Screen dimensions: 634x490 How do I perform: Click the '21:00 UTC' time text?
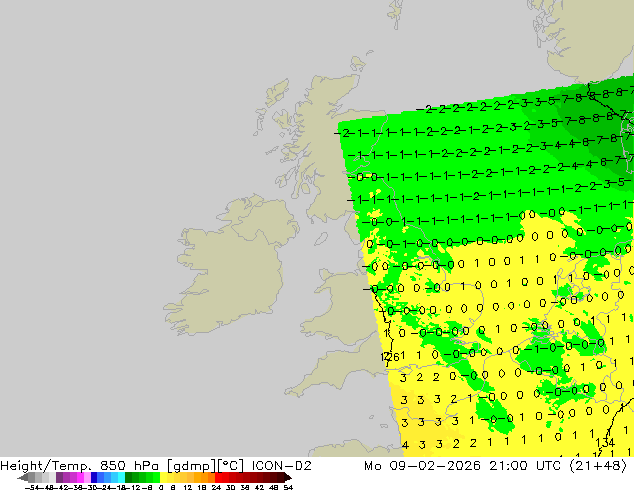525,466
